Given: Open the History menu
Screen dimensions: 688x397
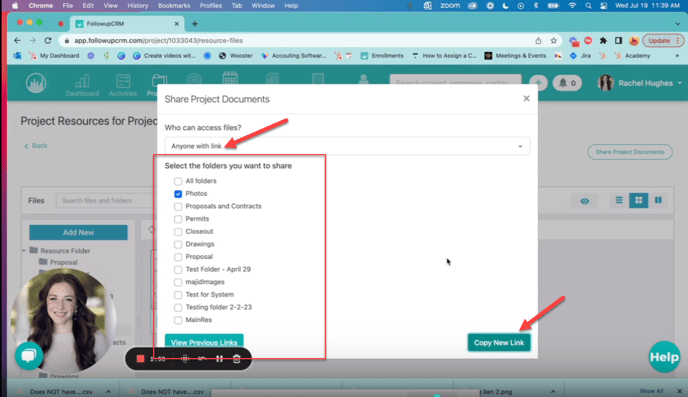Looking at the screenshot, I should click(x=137, y=6).
